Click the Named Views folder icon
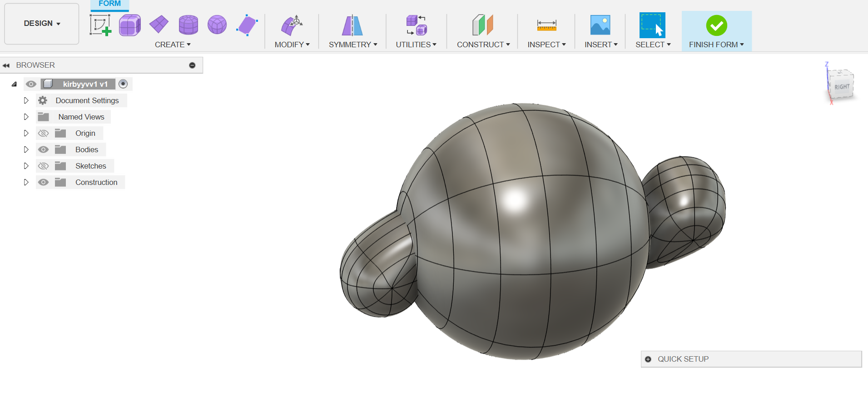 (x=44, y=117)
